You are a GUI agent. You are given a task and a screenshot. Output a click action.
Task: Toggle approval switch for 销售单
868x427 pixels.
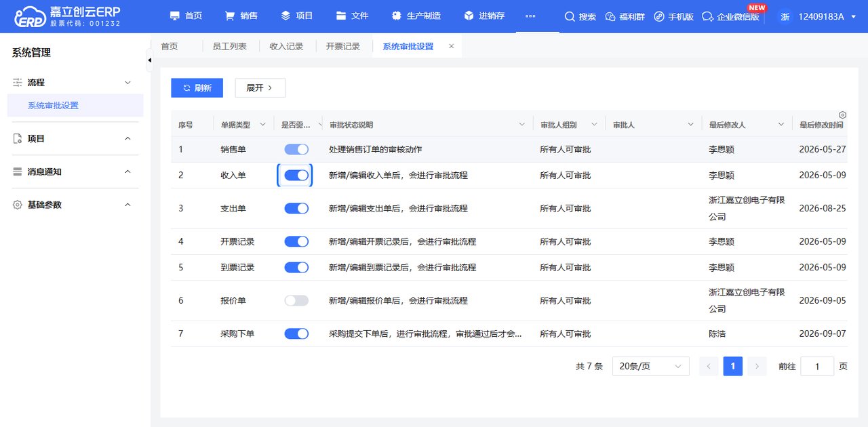(296, 149)
